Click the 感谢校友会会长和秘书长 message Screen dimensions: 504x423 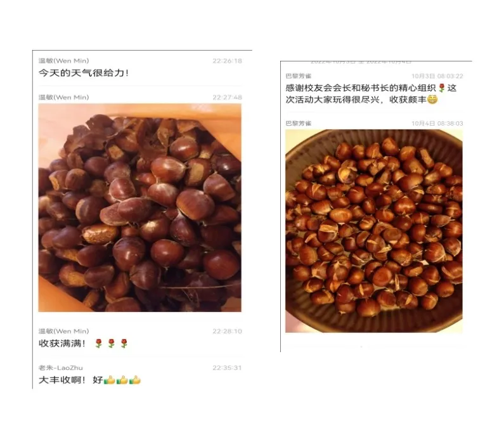coord(371,94)
